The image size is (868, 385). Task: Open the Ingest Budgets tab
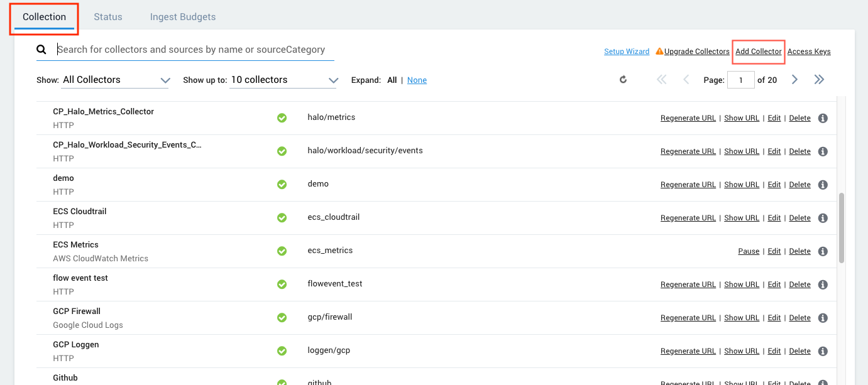point(183,17)
